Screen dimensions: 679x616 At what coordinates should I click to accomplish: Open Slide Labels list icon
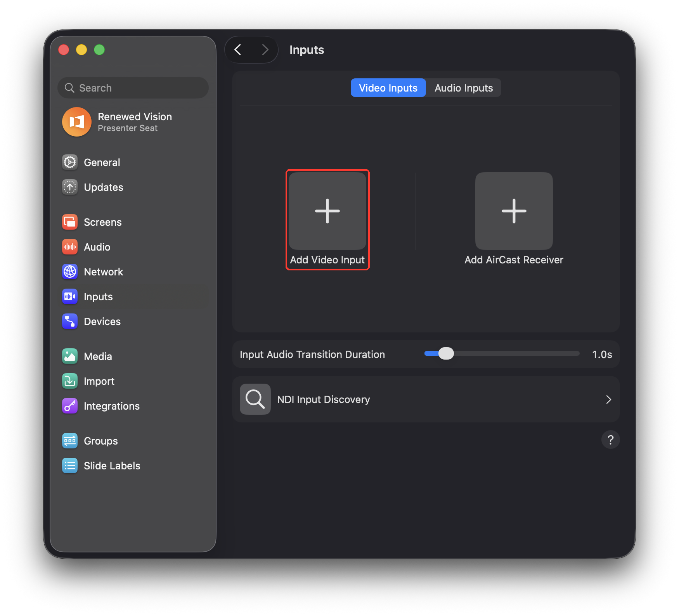(x=70, y=465)
